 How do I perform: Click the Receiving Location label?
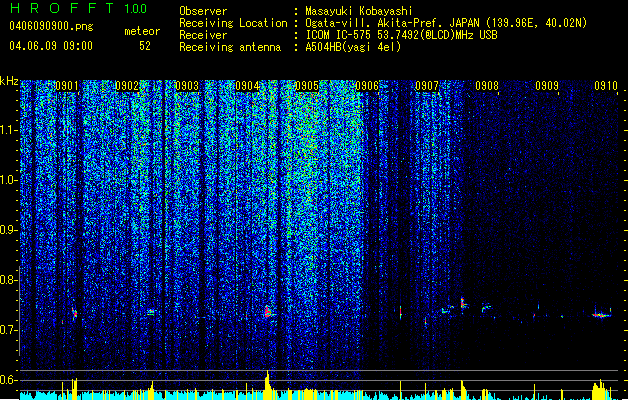click(x=233, y=23)
